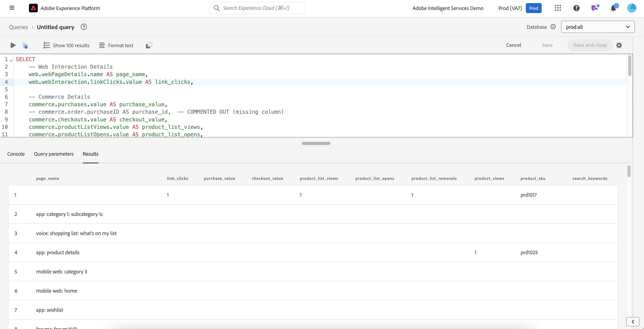Click the Cancel button
Screen dimensions: 644x329
514,45
